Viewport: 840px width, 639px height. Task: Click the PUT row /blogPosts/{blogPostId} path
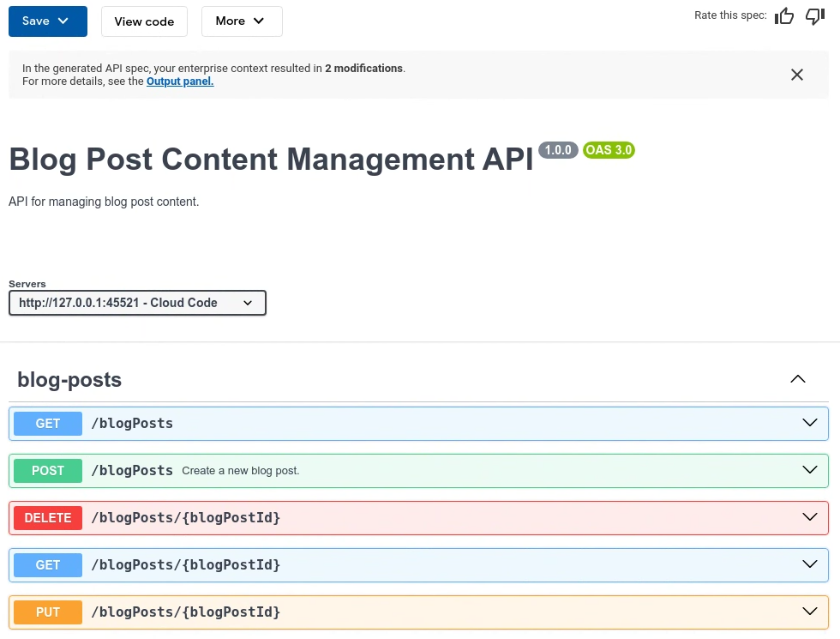(186, 612)
